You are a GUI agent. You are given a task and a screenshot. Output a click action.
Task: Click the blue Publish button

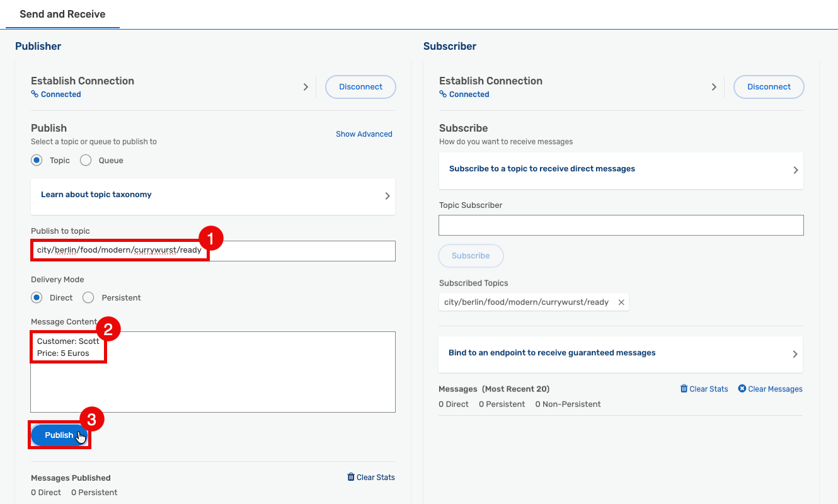(x=59, y=435)
